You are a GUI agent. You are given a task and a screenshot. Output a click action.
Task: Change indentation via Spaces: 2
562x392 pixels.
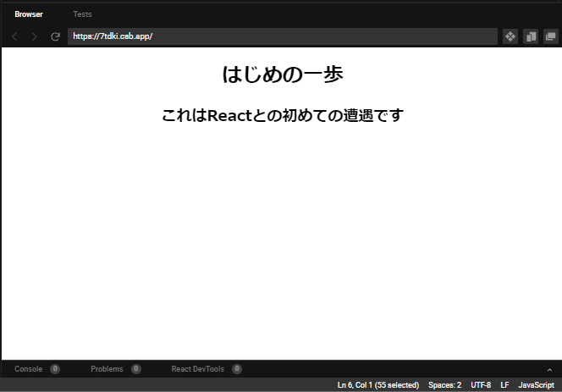click(x=445, y=385)
